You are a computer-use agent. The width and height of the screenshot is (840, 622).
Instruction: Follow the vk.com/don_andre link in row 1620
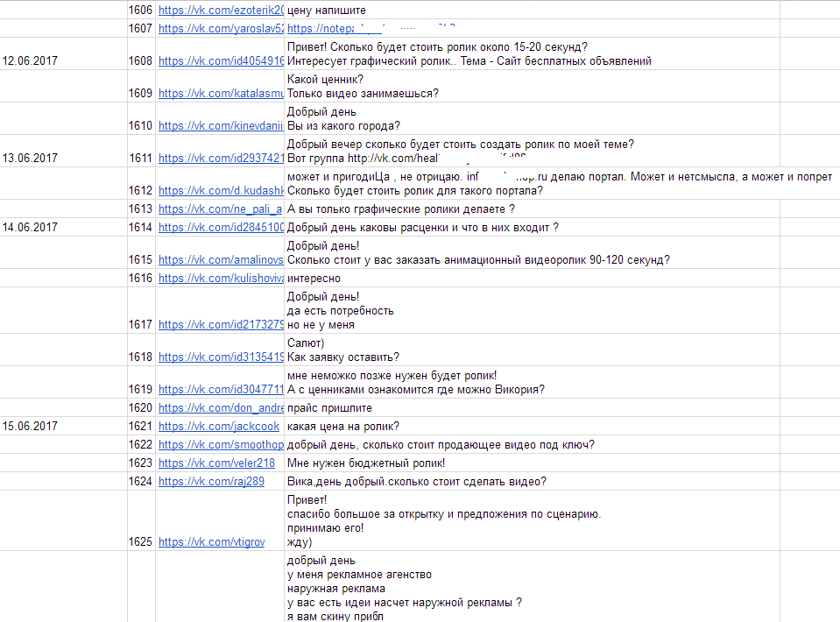(x=221, y=408)
